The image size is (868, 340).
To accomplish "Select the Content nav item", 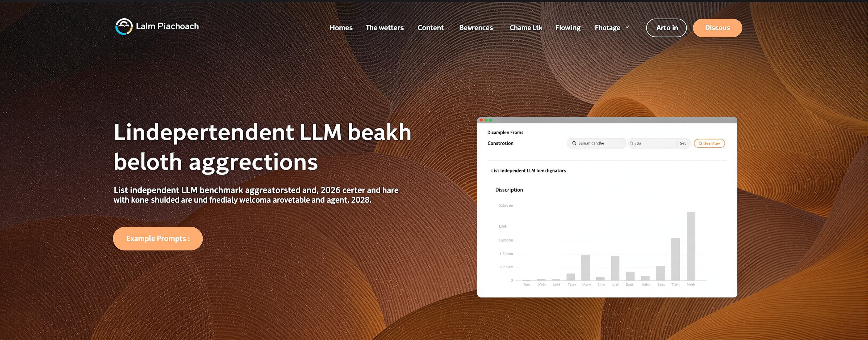I will (x=430, y=28).
